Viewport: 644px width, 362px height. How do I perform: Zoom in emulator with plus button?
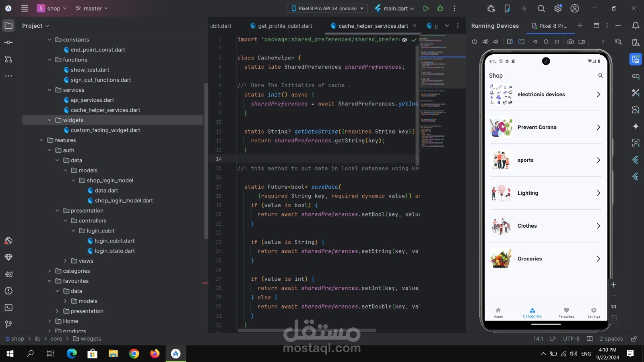(613, 285)
